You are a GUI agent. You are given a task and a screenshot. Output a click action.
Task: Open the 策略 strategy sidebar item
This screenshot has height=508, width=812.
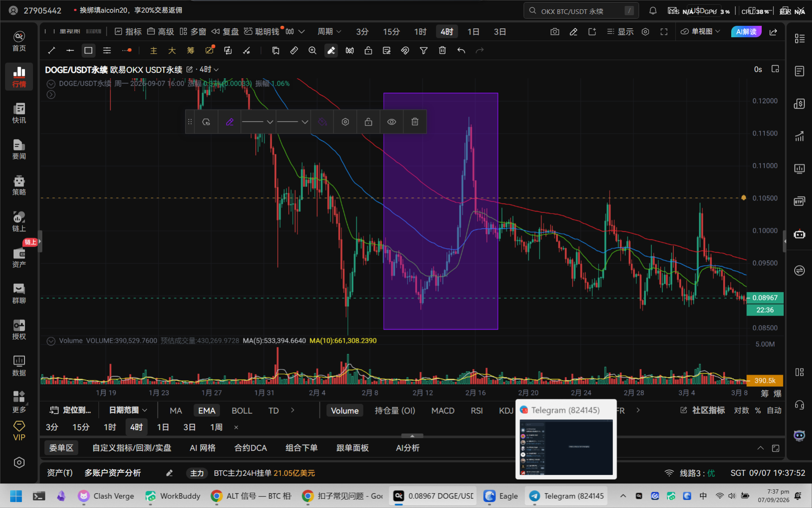coord(19,185)
